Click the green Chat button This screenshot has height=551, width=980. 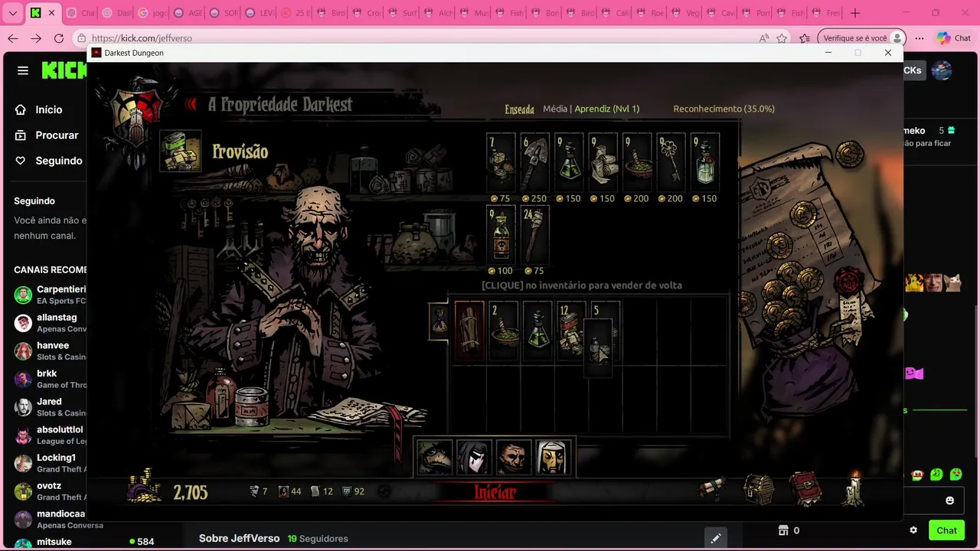tap(946, 530)
